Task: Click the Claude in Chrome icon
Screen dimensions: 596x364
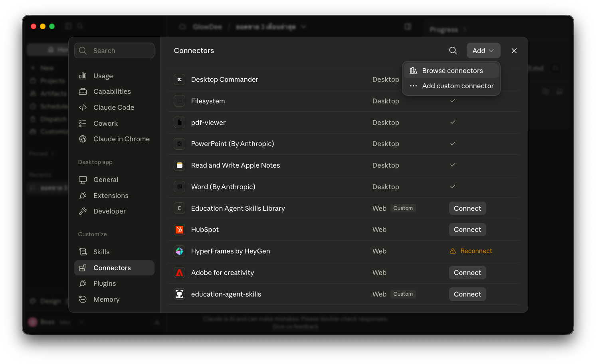Action: (83, 139)
